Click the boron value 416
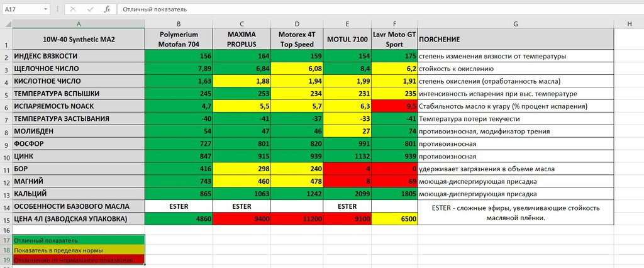This screenshot has height=268, width=644. pos(179,169)
